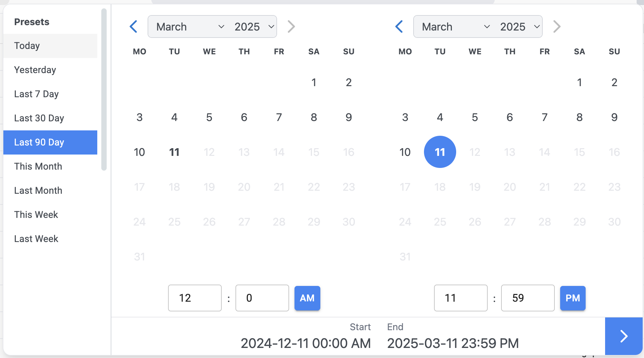Click the end hour field showing 11

click(461, 298)
